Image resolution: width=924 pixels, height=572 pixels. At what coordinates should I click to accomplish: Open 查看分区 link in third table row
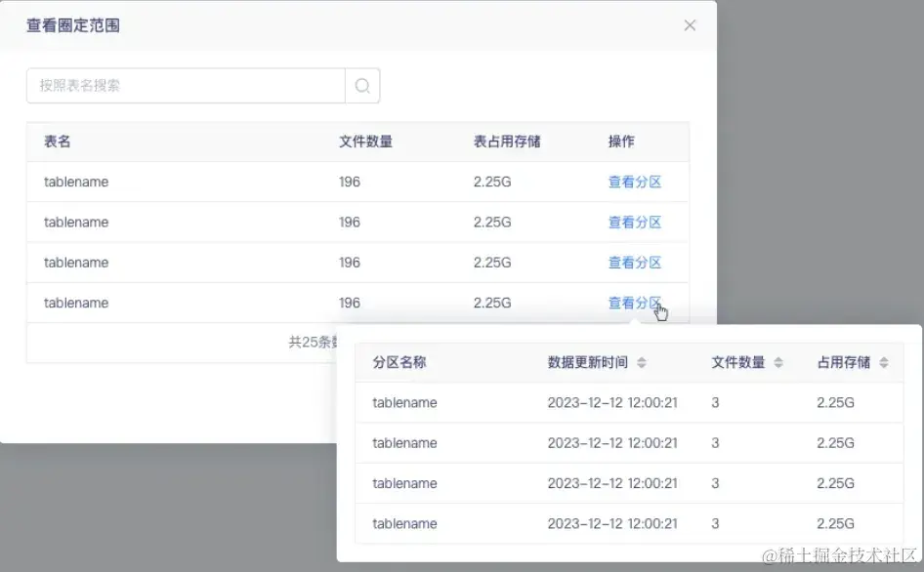coord(635,263)
